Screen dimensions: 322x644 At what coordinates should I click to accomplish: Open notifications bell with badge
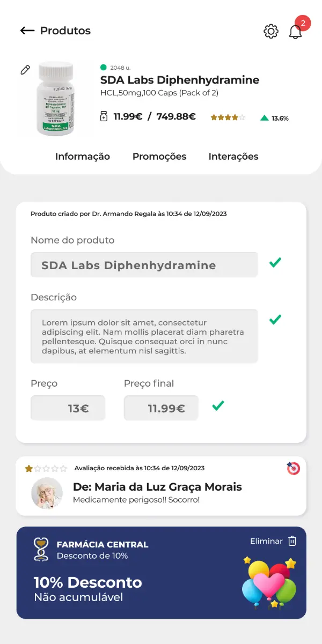[296, 32]
